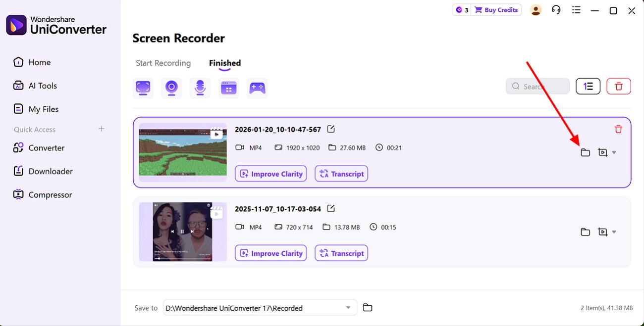
Task: Click the red delete-all trash icon
Action: (619, 86)
